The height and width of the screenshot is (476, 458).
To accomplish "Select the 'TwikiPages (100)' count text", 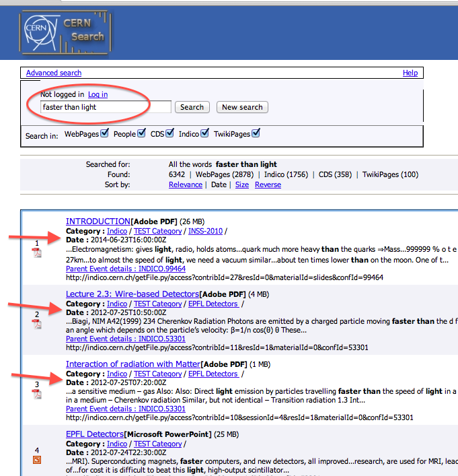I will click(x=390, y=174).
